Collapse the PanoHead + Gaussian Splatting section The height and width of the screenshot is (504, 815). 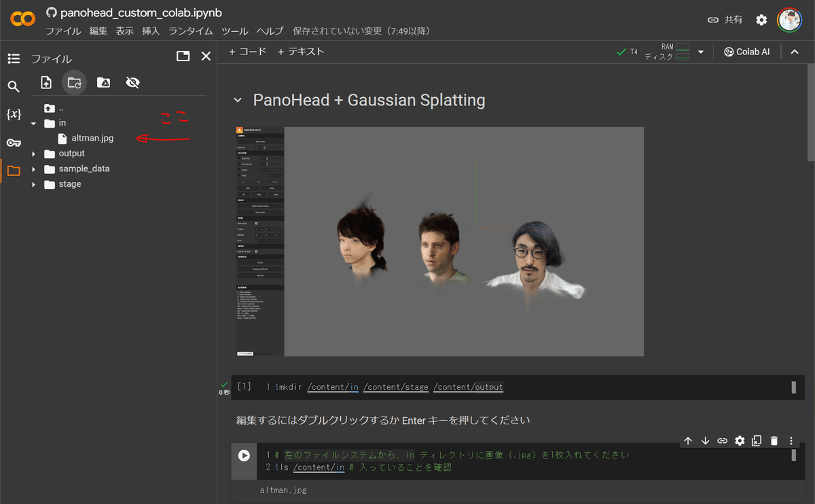coord(237,99)
